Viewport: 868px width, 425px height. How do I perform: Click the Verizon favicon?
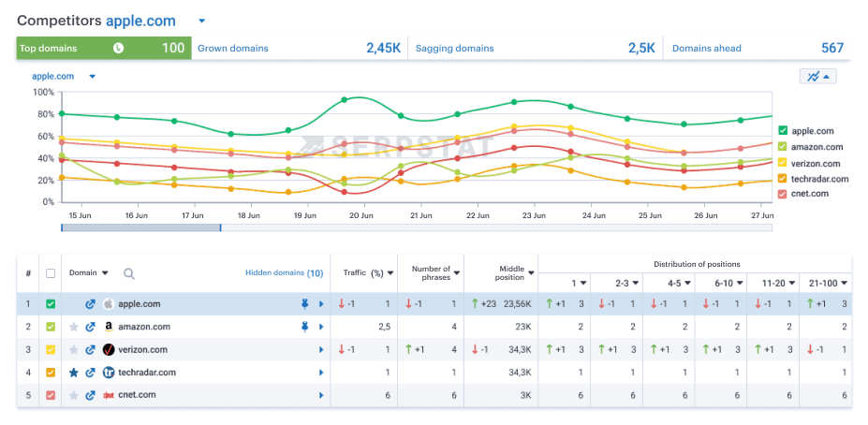[x=109, y=350]
